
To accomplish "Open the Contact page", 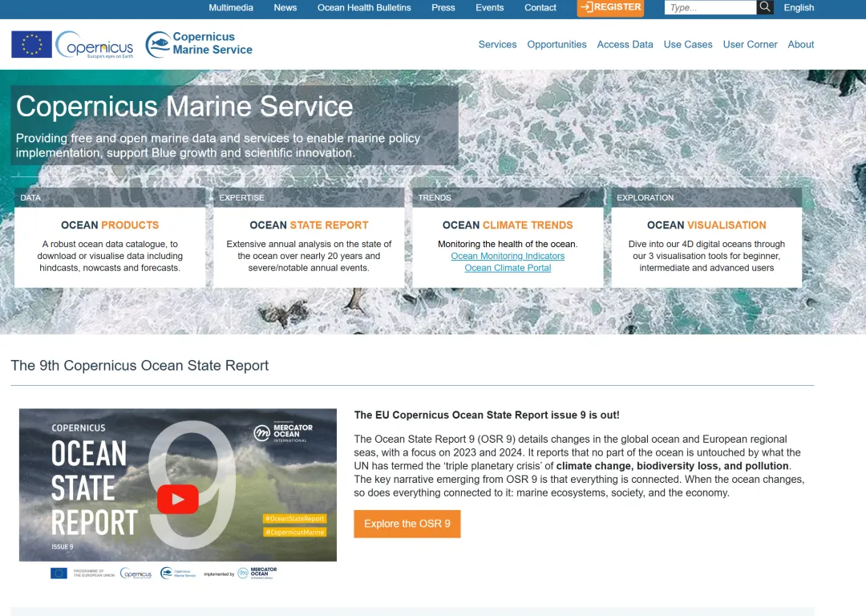I will [x=540, y=8].
